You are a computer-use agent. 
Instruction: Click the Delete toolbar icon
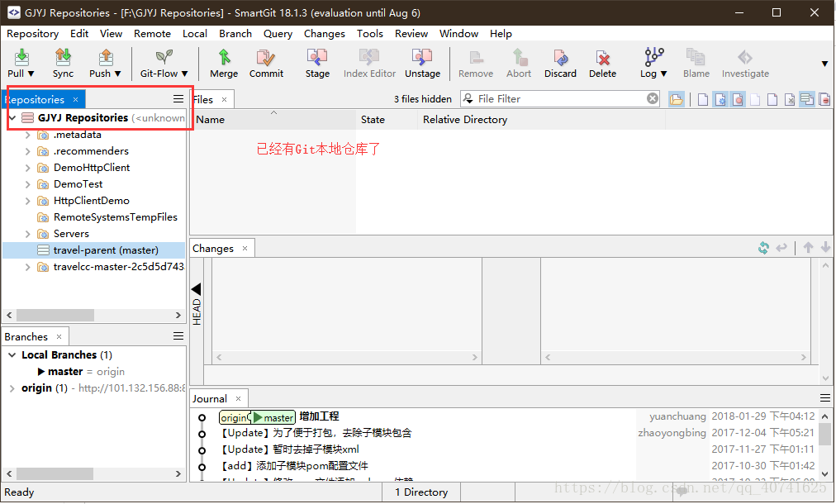(x=602, y=57)
